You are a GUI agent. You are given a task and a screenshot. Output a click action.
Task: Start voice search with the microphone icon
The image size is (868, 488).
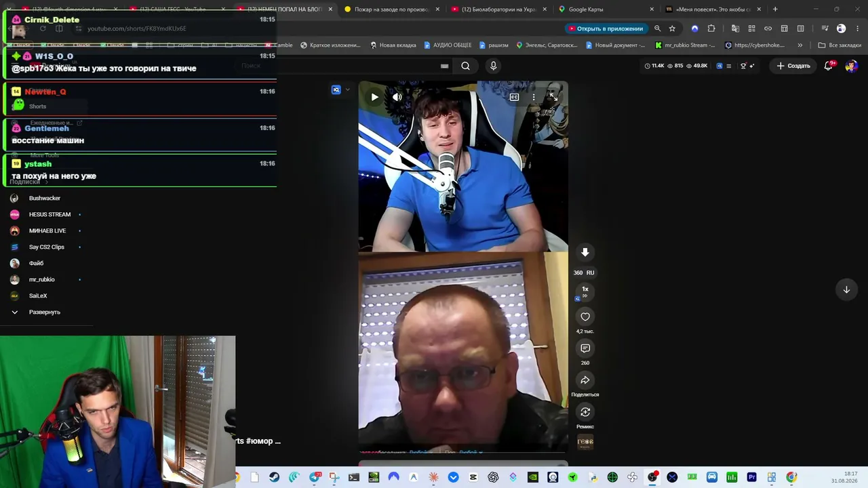tap(493, 66)
